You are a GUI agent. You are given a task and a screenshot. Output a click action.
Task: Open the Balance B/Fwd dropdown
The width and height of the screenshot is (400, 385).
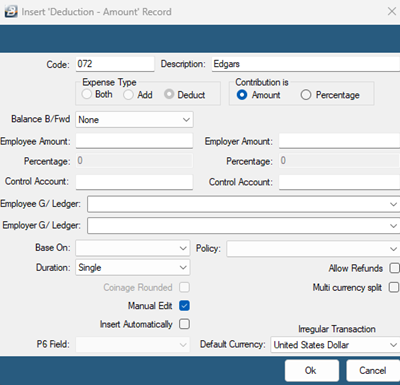134,120
